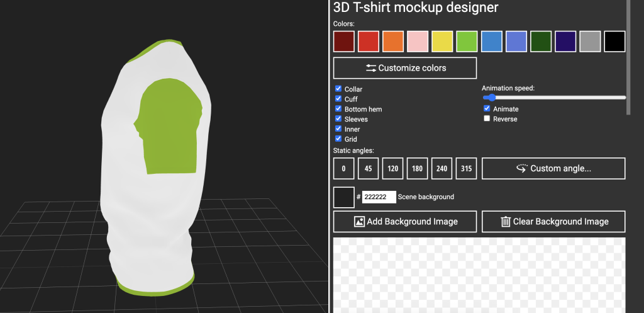Disable the Bottom hem checkbox
644x313 pixels.
click(338, 109)
